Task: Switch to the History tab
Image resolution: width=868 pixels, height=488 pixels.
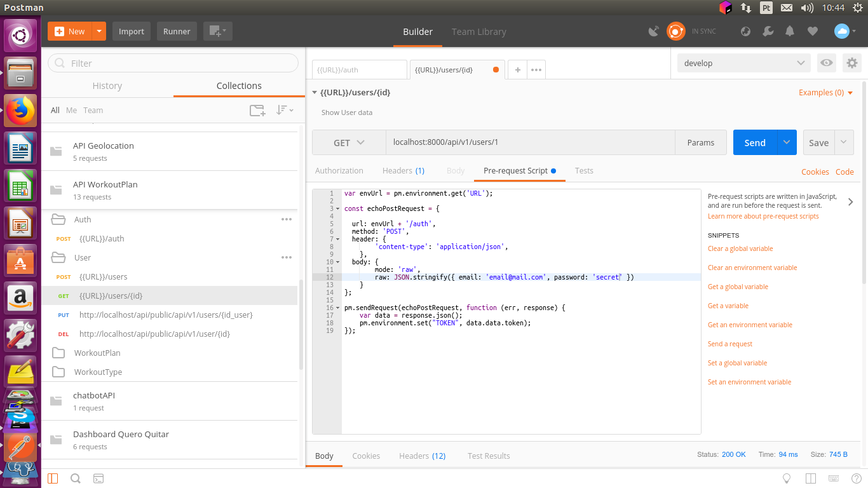Action: pyautogui.click(x=107, y=86)
